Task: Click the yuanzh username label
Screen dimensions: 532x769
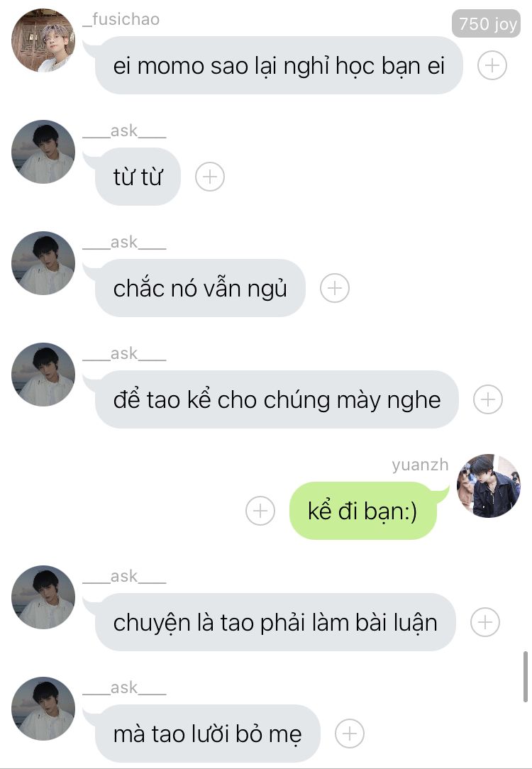Action: pyautogui.click(x=420, y=465)
